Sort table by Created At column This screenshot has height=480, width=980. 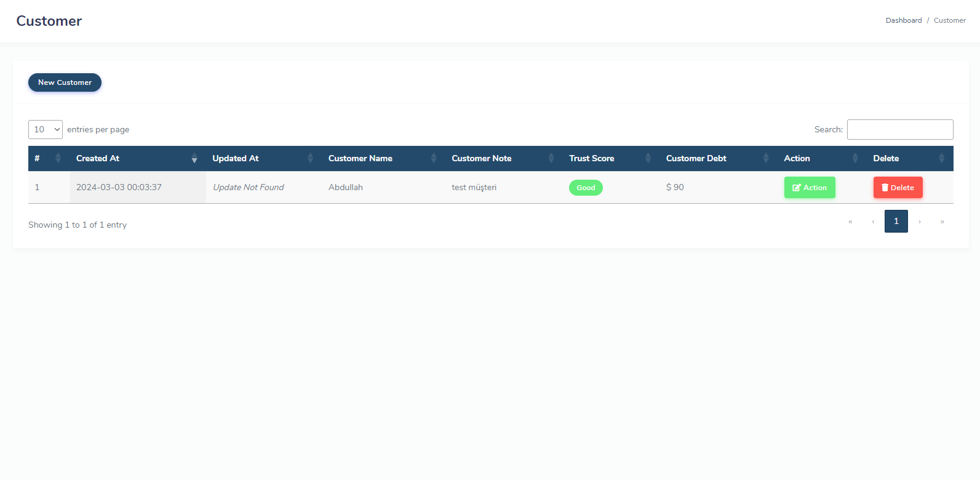[x=98, y=158]
